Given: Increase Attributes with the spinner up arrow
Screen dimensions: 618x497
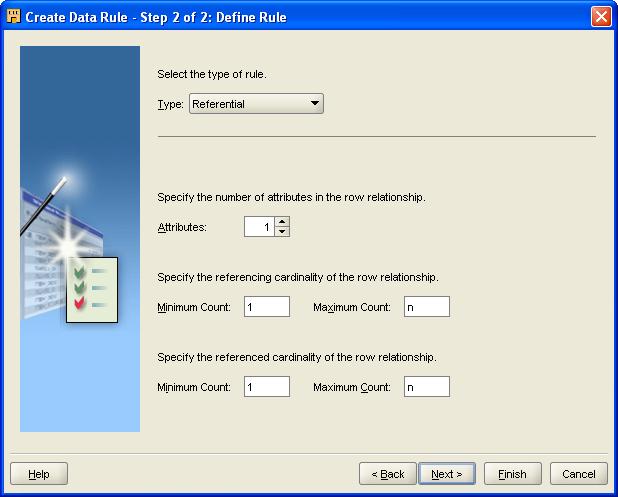Looking at the screenshot, I should pos(282,222).
